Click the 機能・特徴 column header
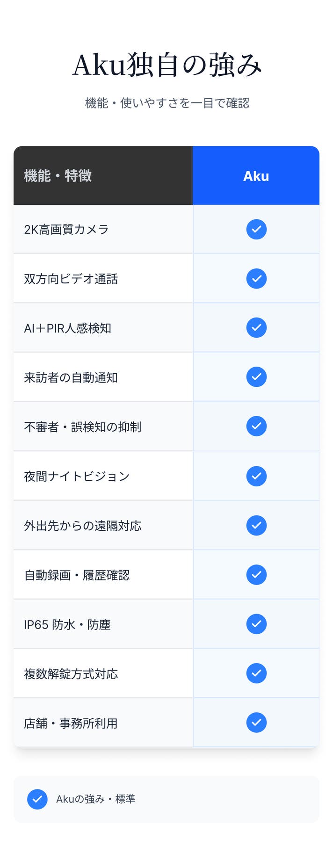 pos(58,176)
